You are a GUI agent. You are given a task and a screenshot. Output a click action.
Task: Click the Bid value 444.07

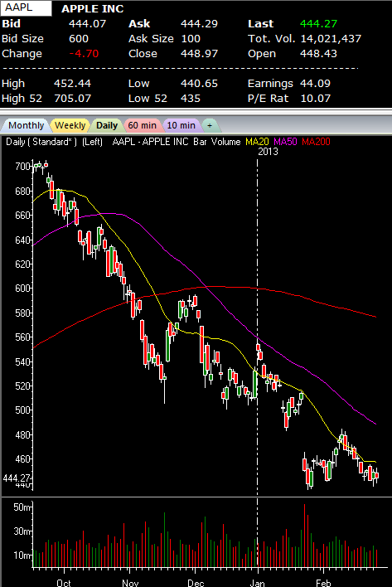[88, 23]
